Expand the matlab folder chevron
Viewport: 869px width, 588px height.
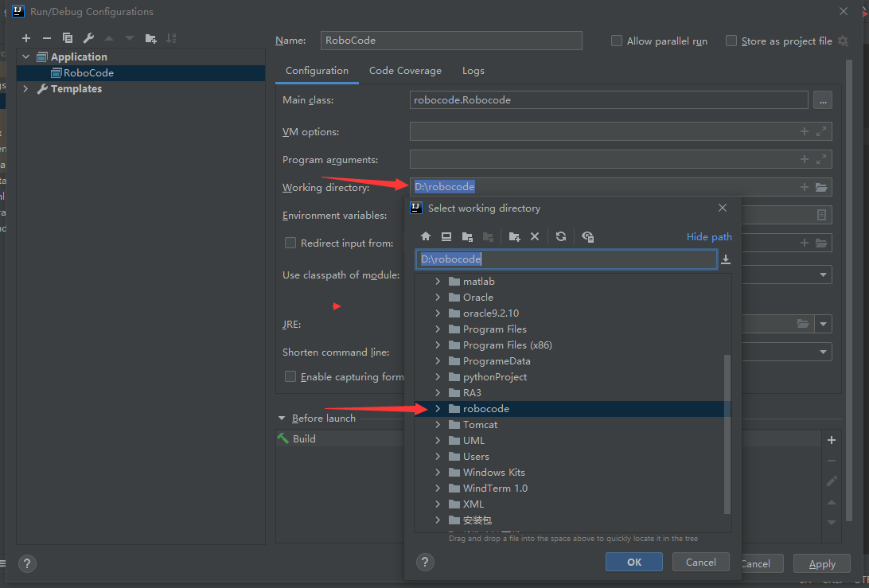coord(438,282)
